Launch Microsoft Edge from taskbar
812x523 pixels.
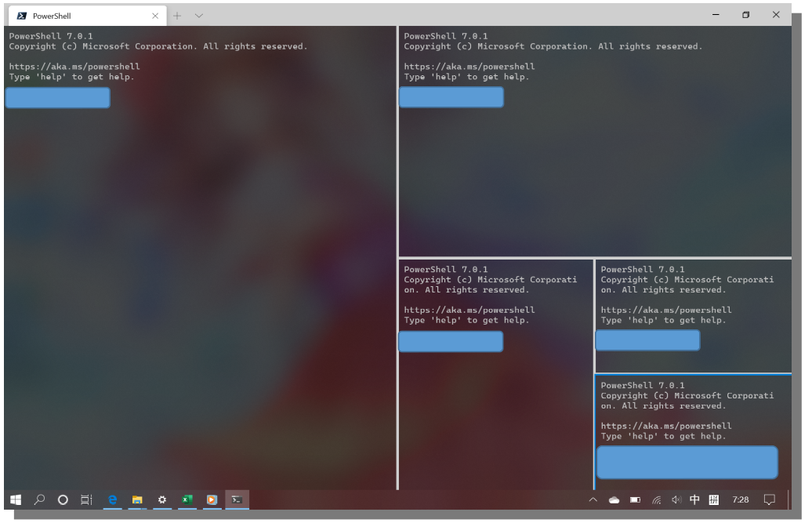113,499
